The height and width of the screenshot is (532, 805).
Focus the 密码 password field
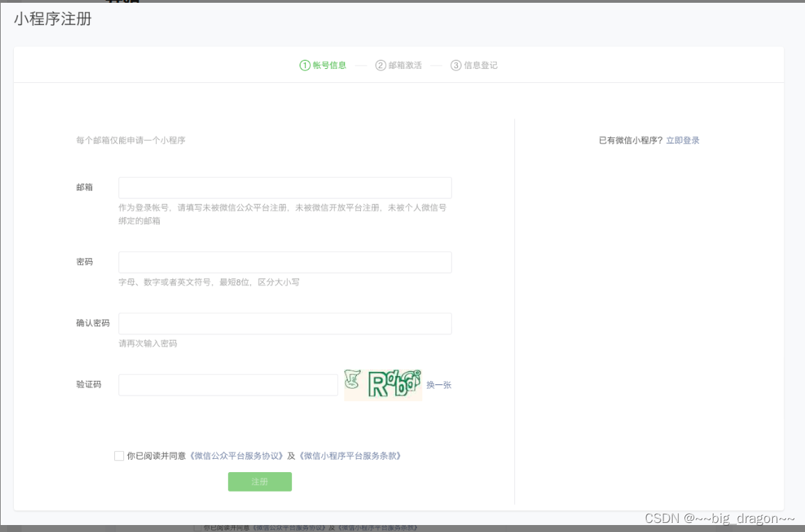(x=285, y=262)
